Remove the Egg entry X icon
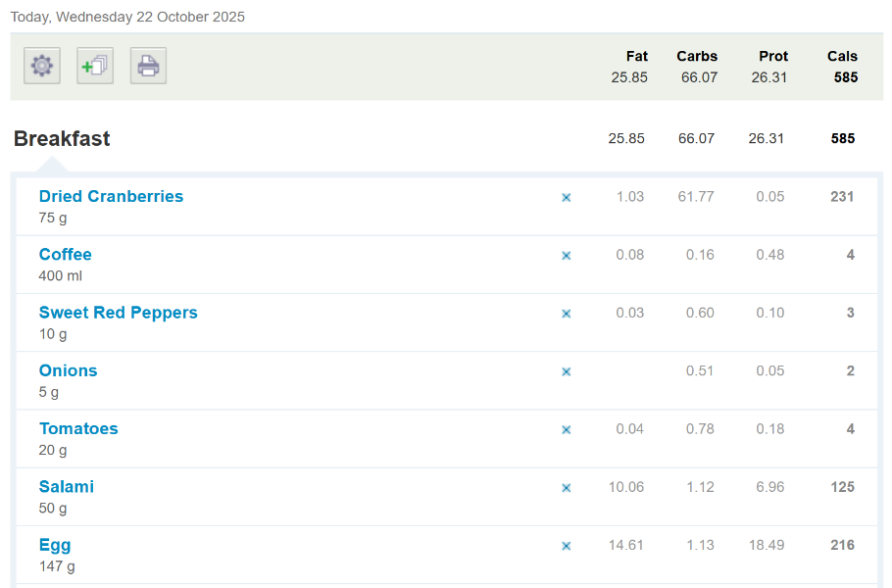The image size is (892, 588). pyautogui.click(x=566, y=546)
